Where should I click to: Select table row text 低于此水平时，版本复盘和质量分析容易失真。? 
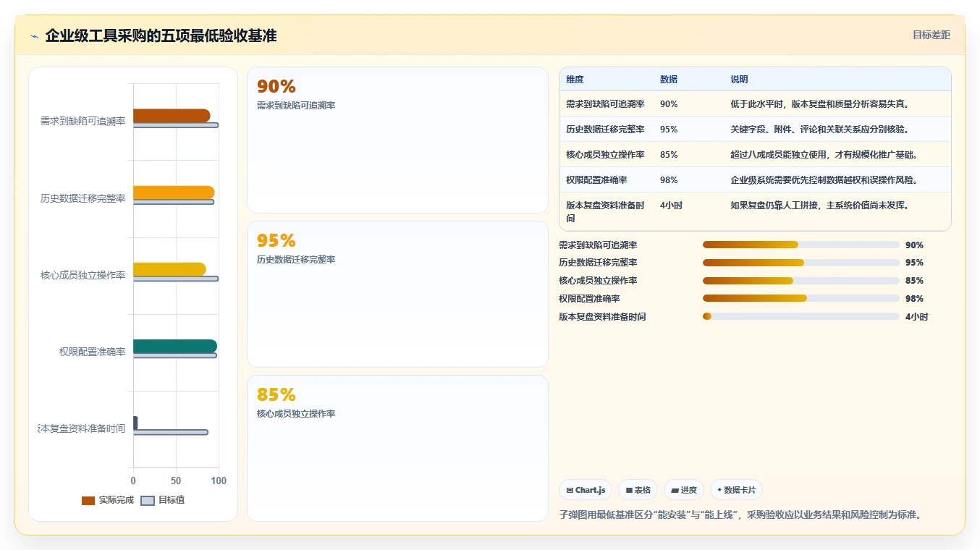click(819, 104)
